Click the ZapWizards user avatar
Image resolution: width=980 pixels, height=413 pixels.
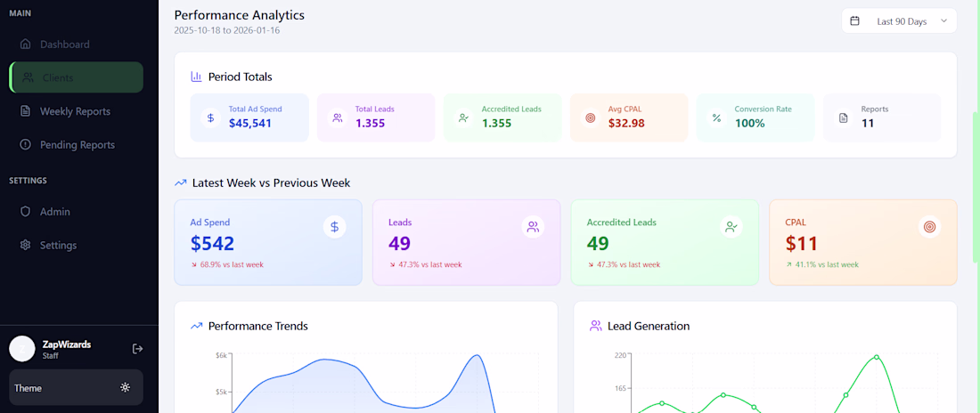tap(22, 349)
